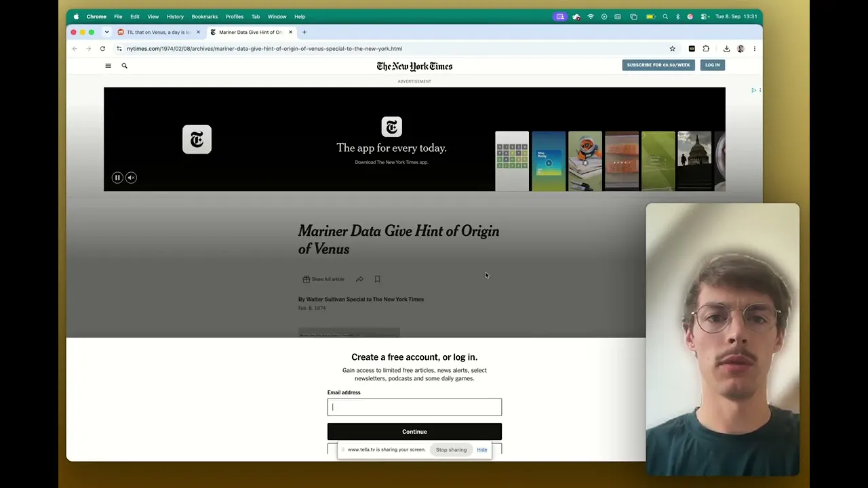Viewport: 868px width, 488px height.
Task: Reload the current page
Action: coord(102,49)
